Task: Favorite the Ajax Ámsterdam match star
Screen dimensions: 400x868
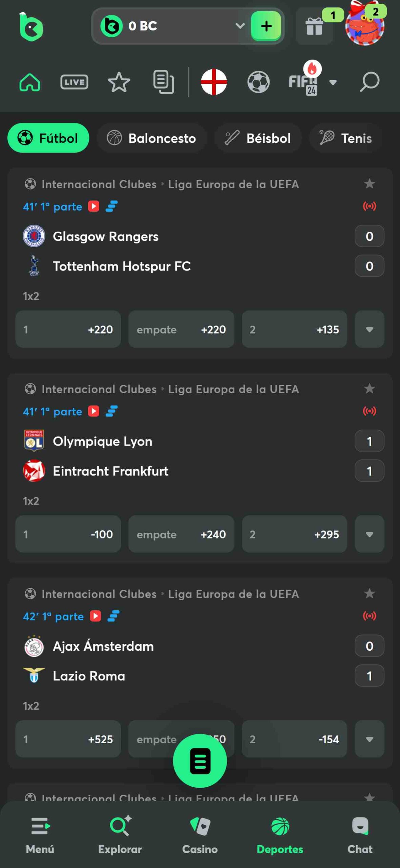Action: pyautogui.click(x=369, y=593)
